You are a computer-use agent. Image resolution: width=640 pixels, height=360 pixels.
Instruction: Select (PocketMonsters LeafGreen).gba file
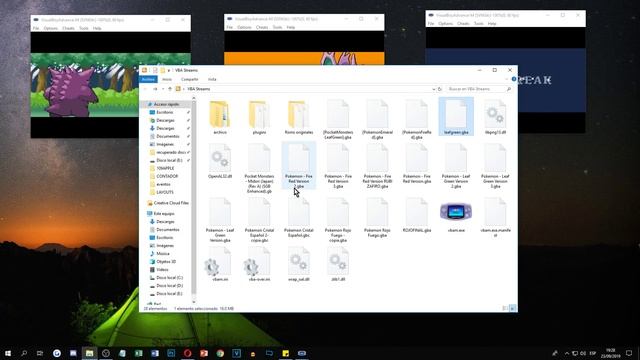[338, 120]
